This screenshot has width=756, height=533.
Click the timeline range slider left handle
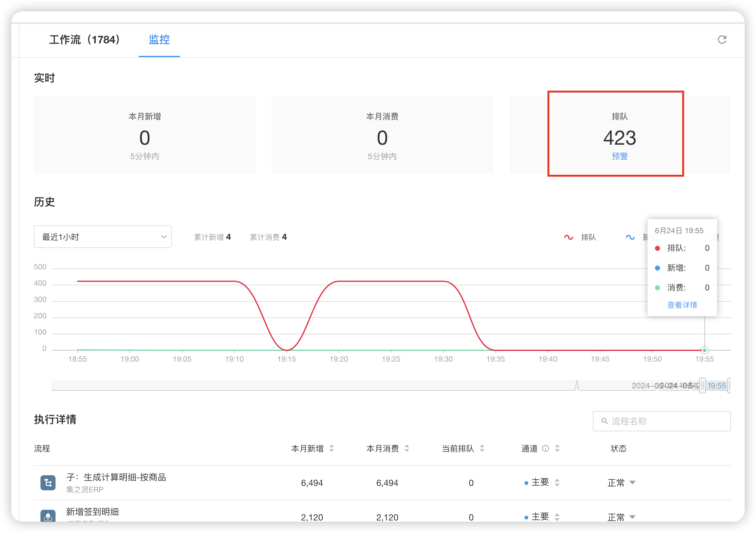click(x=702, y=385)
